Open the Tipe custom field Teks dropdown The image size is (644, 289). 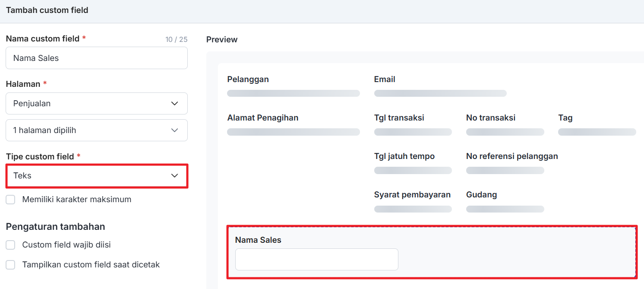point(96,176)
